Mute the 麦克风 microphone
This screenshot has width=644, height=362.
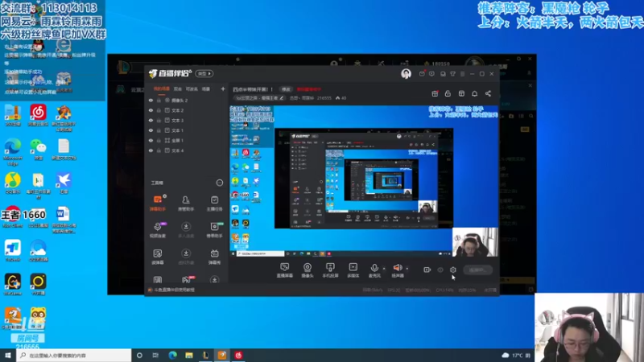tap(374, 270)
